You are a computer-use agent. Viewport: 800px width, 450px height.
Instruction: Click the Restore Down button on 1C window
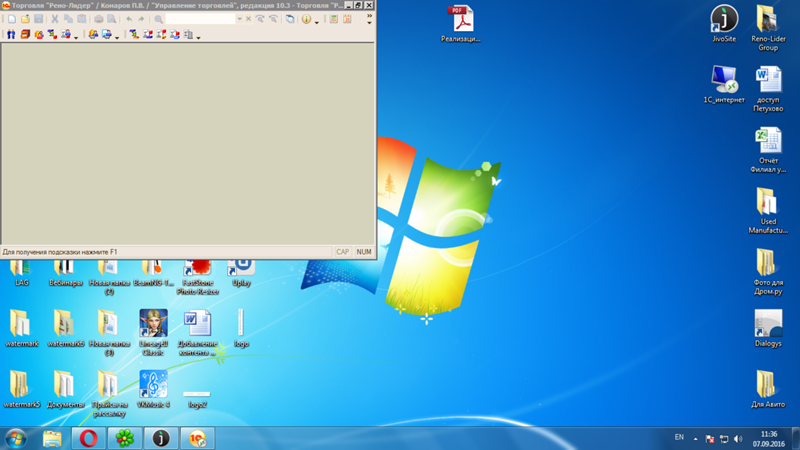point(358,5)
